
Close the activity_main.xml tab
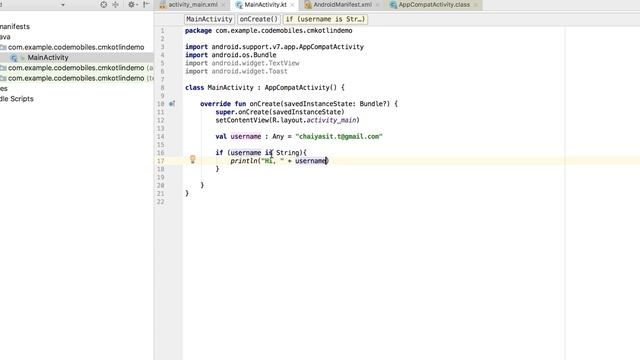[x=223, y=5]
